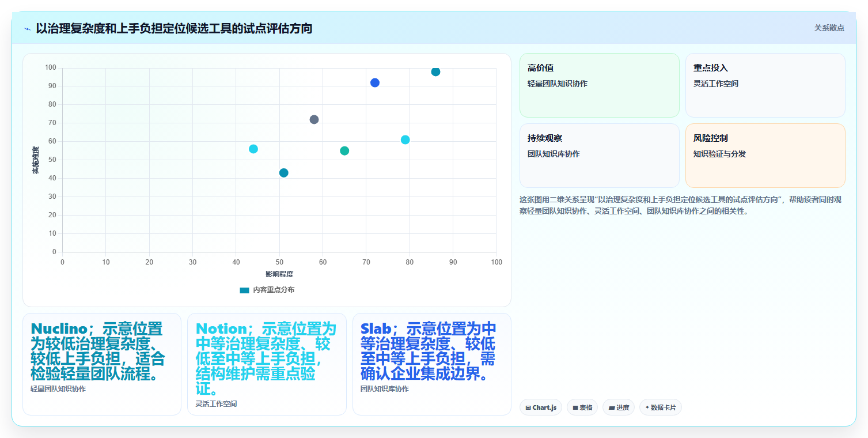Image resolution: width=868 pixels, height=438 pixels.
Task: Click the icon in the 表格 tag
Action: [575, 407]
